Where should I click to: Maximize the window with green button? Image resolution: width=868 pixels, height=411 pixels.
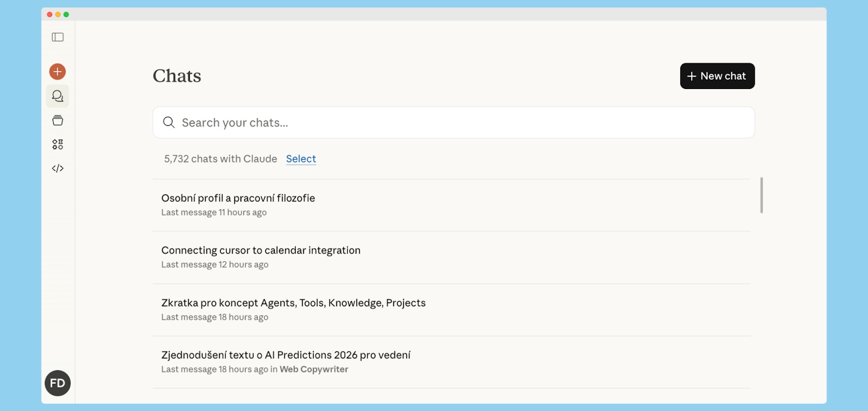[x=66, y=15]
